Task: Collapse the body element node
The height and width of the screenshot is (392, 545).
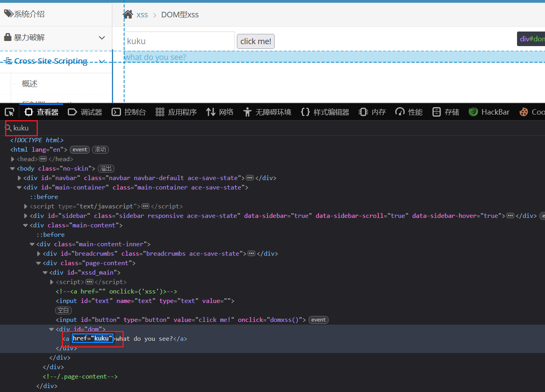Action: pyautogui.click(x=13, y=169)
